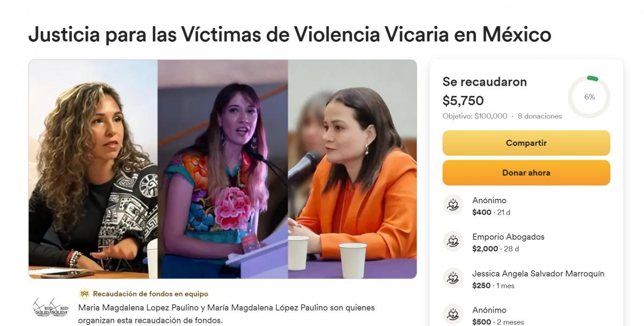Viewport: 644px width, 326px height.
Task: Click the campaign title heading
Action: (290, 34)
